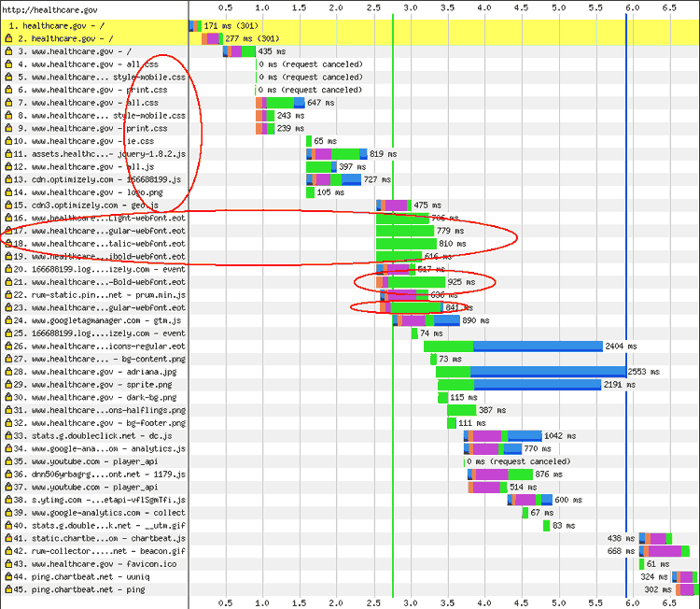
Task: Click lock icon beside row 22 prum.min.js
Action: pyautogui.click(x=8, y=295)
